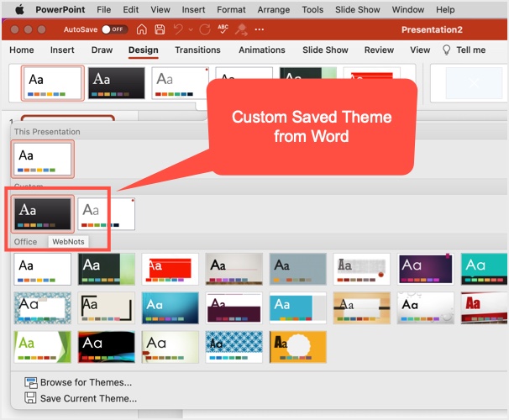The width and height of the screenshot is (509, 420).
Task: Open the Insert menu in menu bar
Action: [193, 10]
